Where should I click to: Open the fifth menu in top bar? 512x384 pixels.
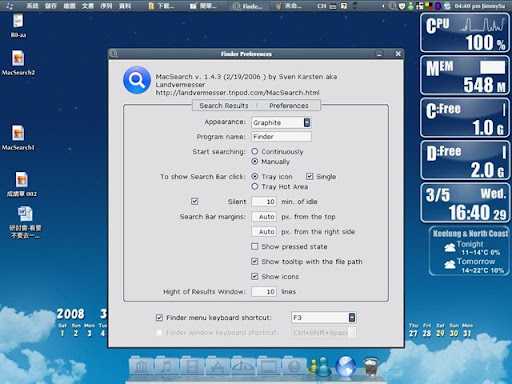107,6
